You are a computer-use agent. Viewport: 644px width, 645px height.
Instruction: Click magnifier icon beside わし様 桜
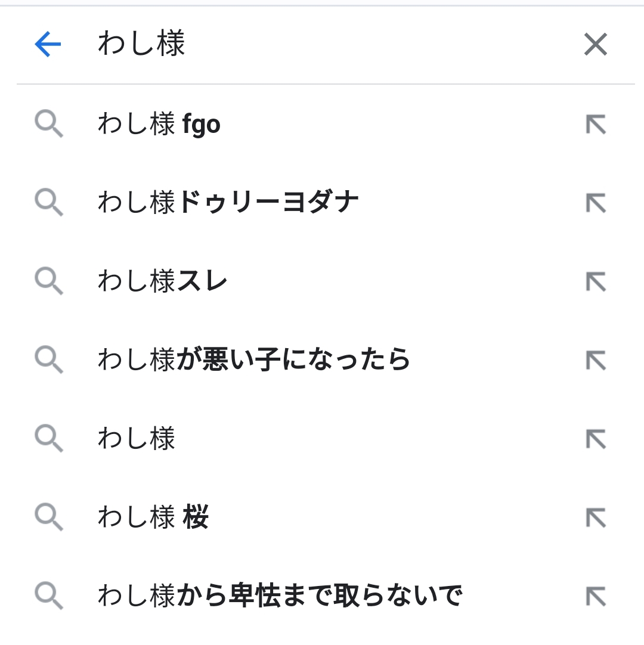tap(48, 517)
